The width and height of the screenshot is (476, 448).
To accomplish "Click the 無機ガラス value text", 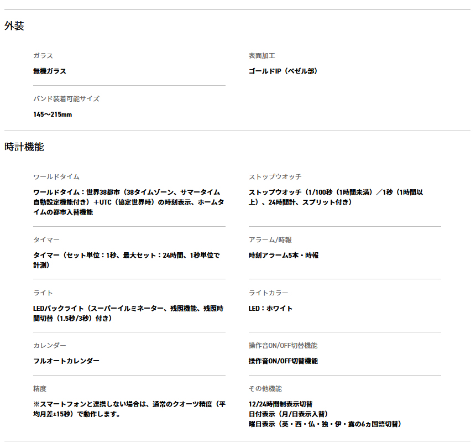I will click(x=50, y=71).
